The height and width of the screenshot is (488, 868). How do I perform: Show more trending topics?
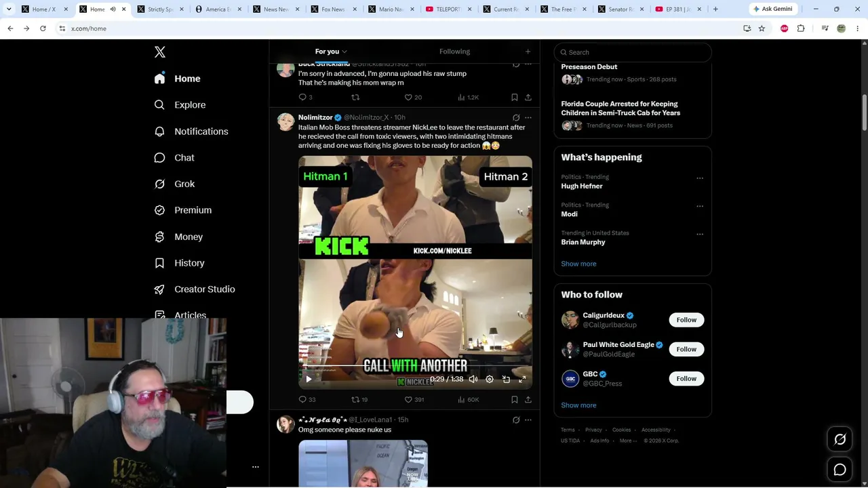pos(578,264)
